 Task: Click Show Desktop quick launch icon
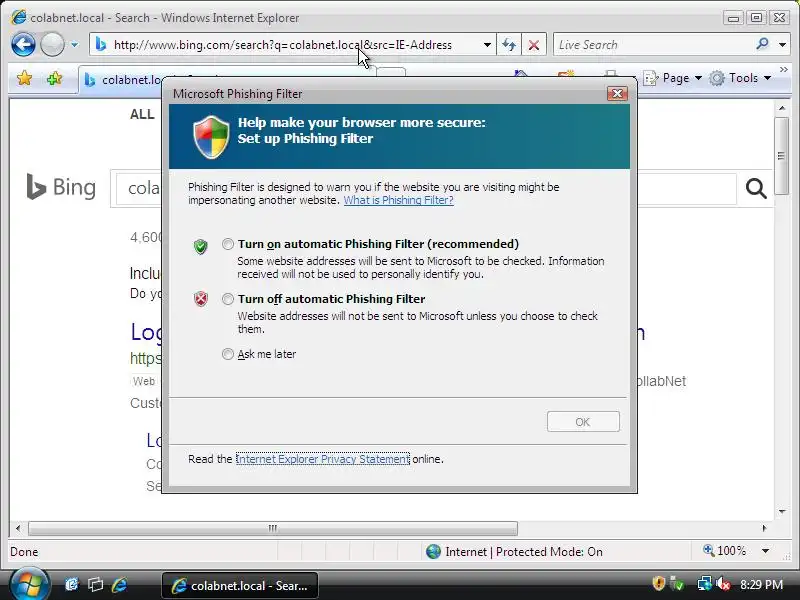pyautogui.click(x=72, y=585)
